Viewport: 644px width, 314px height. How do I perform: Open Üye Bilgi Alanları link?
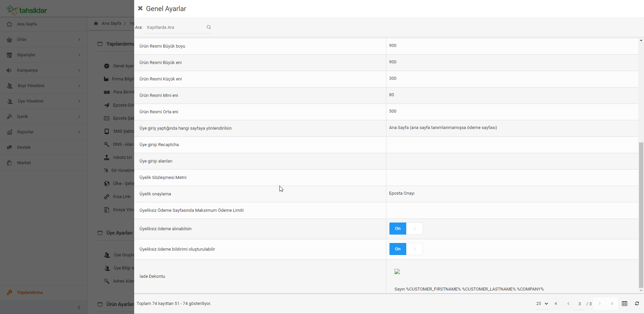pyautogui.click(x=123, y=268)
